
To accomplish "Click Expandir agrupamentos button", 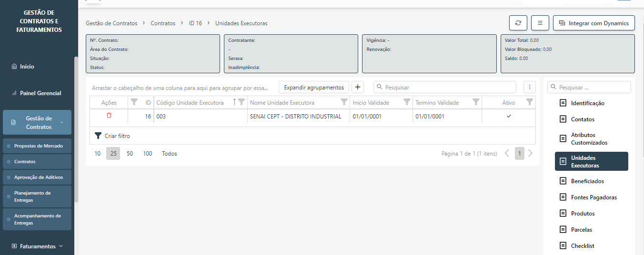I will pyautogui.click(x=313, y=88).
